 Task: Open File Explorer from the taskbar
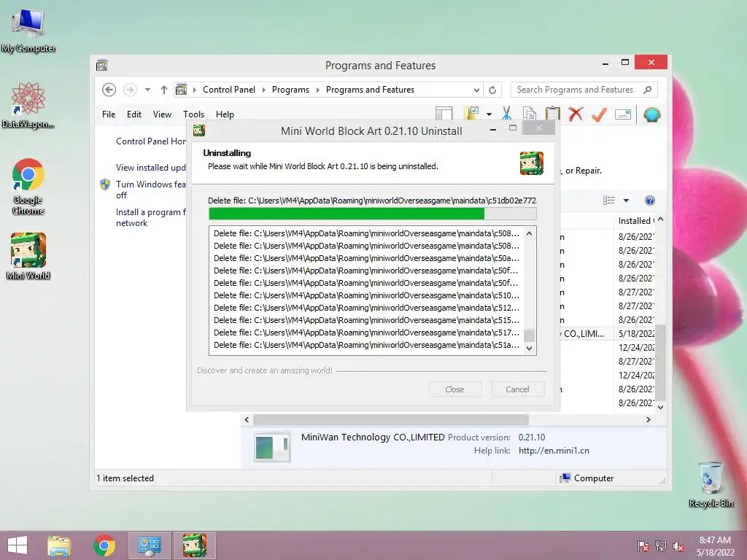tap(59, 545)
